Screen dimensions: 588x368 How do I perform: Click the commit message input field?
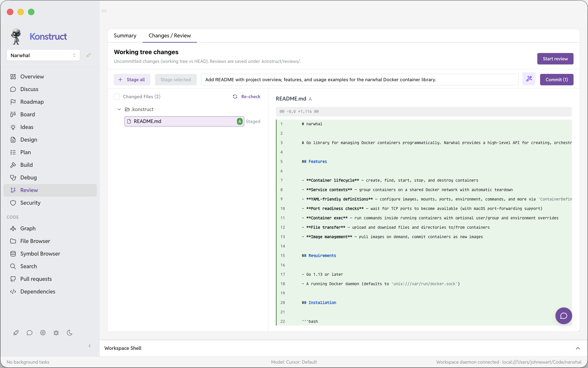point(360,80)
